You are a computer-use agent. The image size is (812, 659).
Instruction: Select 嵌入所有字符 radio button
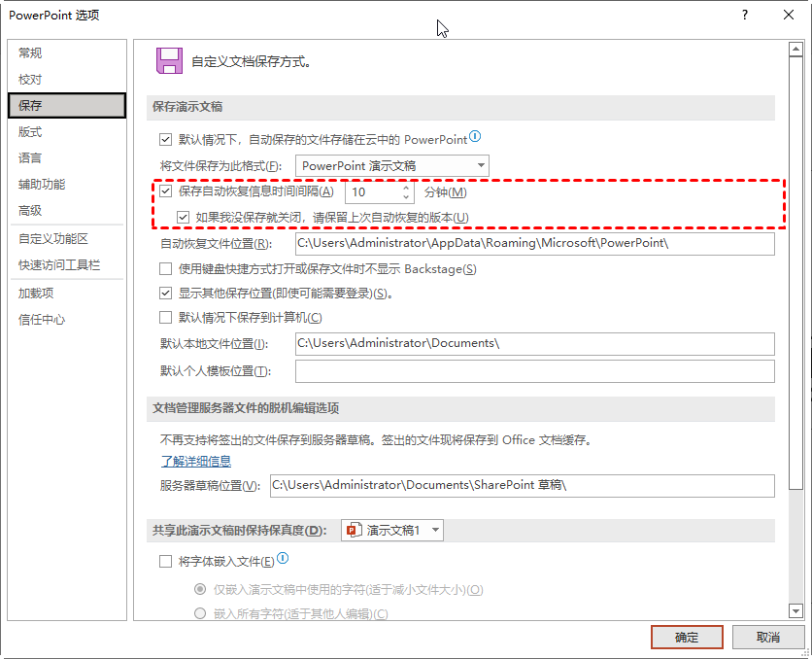pyautogui.click(x=200, y=613)
